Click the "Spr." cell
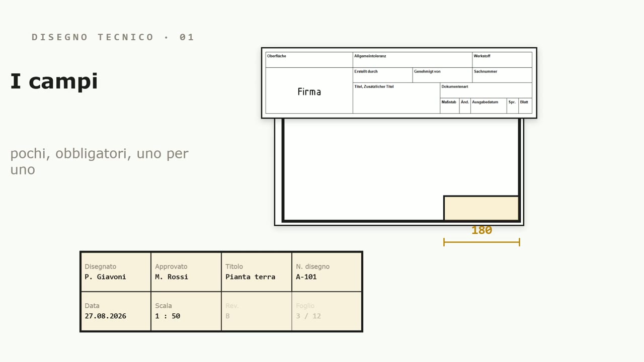Image resolution: width=644 pixels, height=362 pixels. tap(513, 106)
